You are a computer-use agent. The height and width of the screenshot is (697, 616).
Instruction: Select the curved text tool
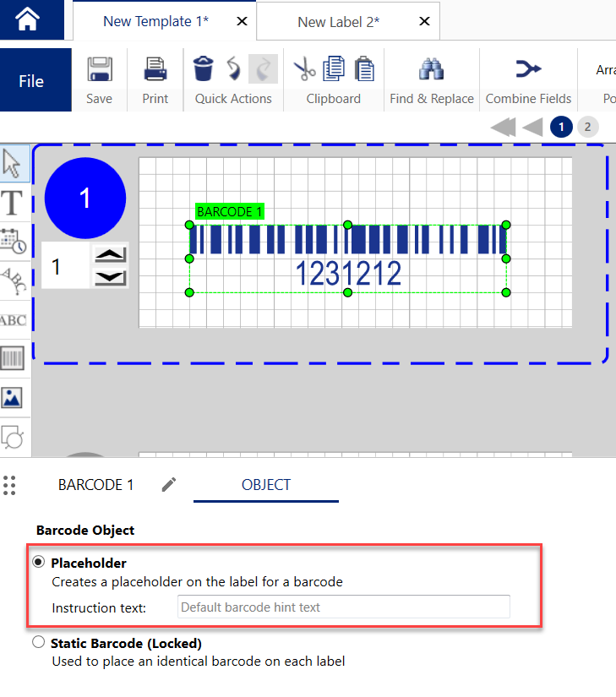14,281
